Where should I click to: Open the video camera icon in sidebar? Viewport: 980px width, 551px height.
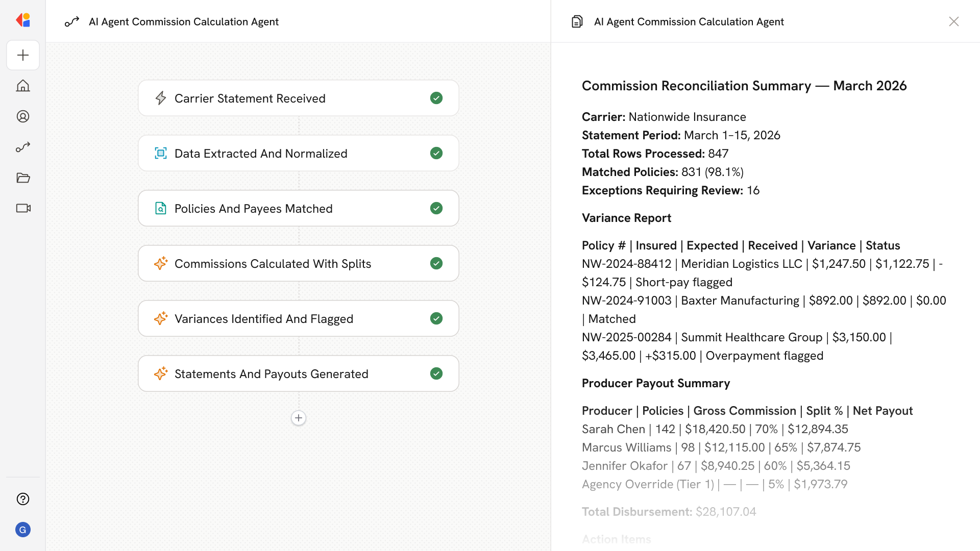tap(23, 208)
